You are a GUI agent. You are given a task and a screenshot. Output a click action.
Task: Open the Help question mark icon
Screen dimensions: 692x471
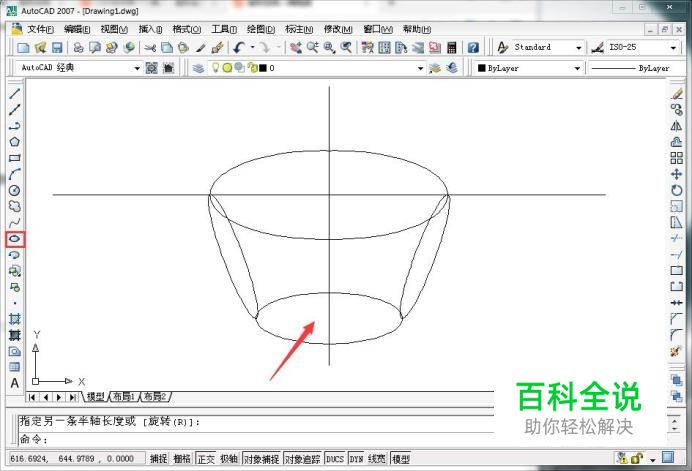pos(473,48)
